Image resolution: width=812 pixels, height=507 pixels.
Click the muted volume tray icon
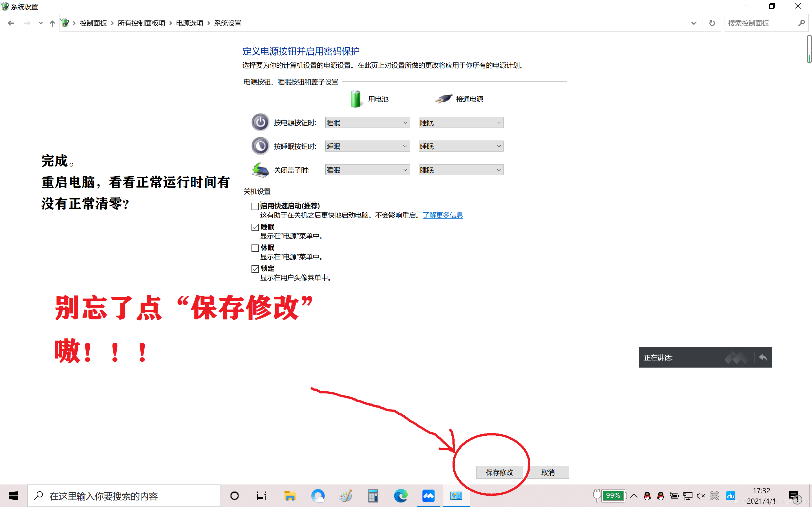click(701, 496)
